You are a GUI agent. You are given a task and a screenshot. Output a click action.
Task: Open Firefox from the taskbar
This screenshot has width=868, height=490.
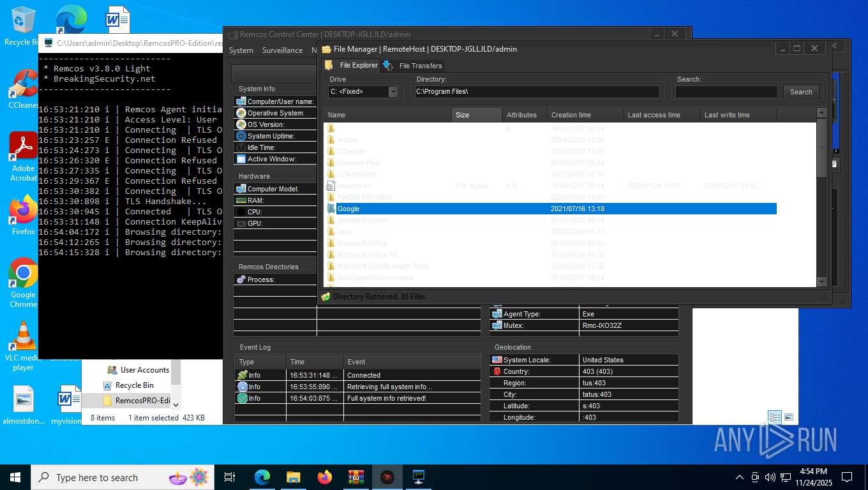[x=325, y=477]
